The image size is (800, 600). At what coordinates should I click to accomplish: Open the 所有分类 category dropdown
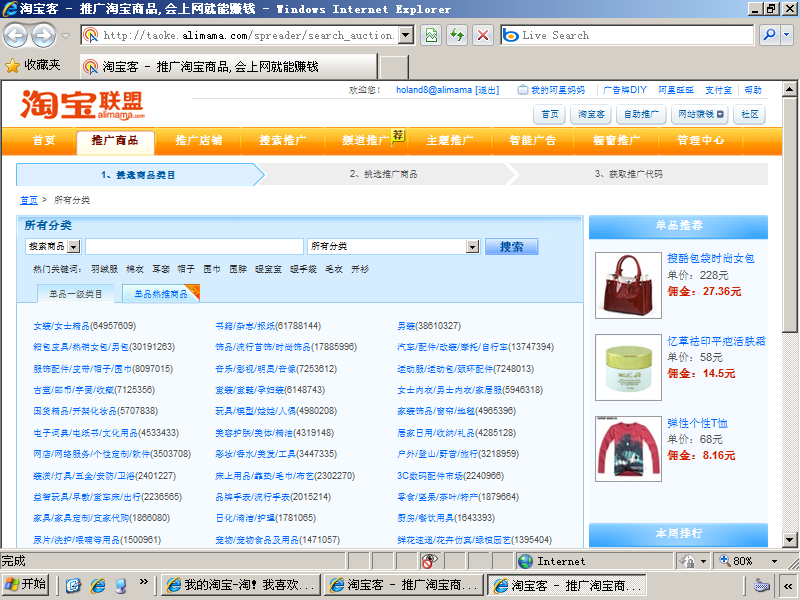[x=472, y=246]
